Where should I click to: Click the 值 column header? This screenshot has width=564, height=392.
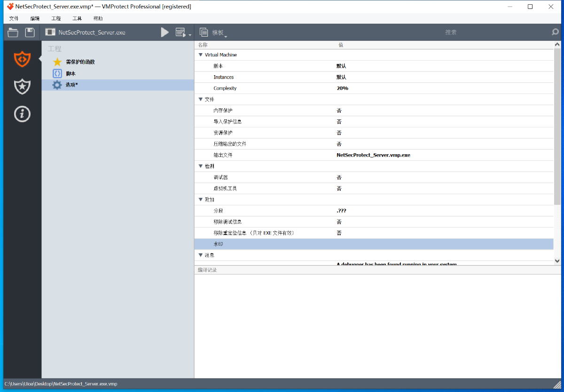pyautogui.click(x=341, y=45)
